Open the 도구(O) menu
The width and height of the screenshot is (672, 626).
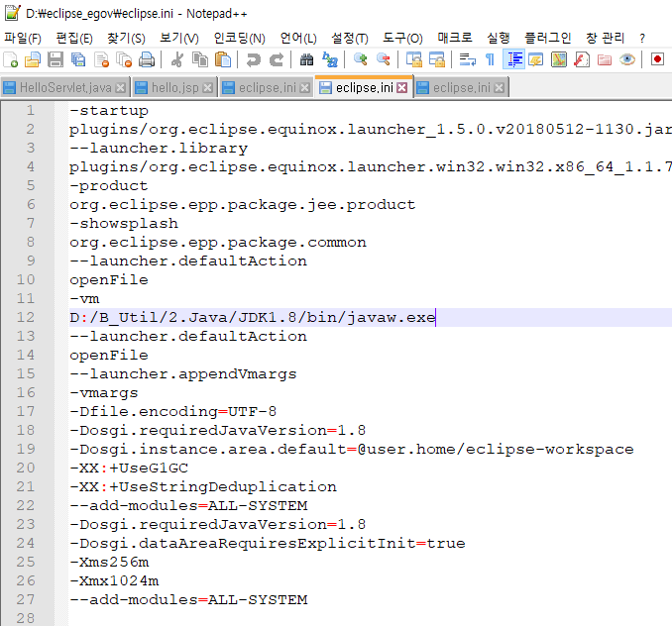click(x=402, y=38)
